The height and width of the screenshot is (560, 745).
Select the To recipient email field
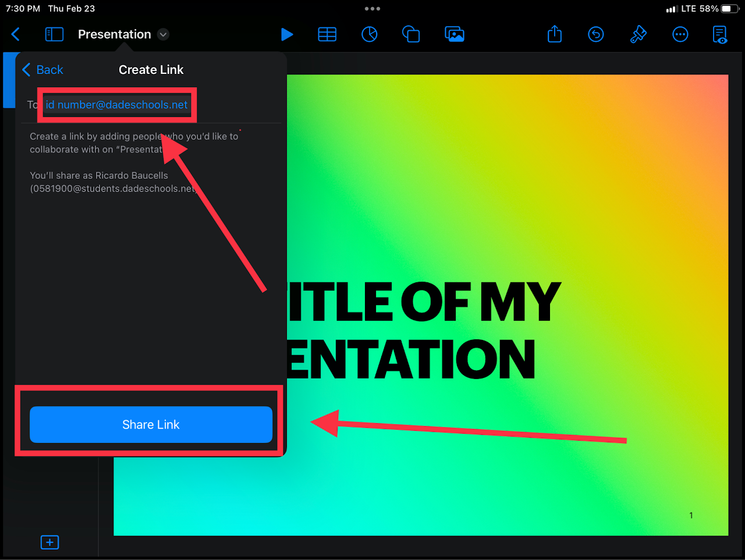point(117,105)
